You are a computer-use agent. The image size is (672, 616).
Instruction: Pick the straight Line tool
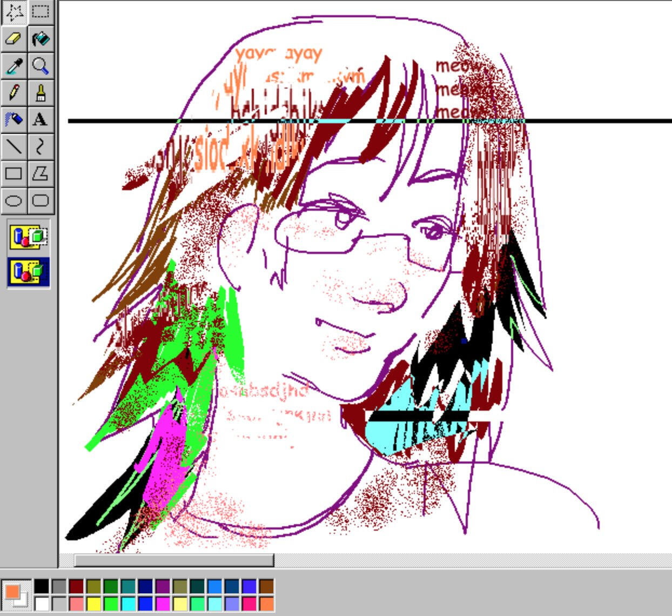click(14, 146)
